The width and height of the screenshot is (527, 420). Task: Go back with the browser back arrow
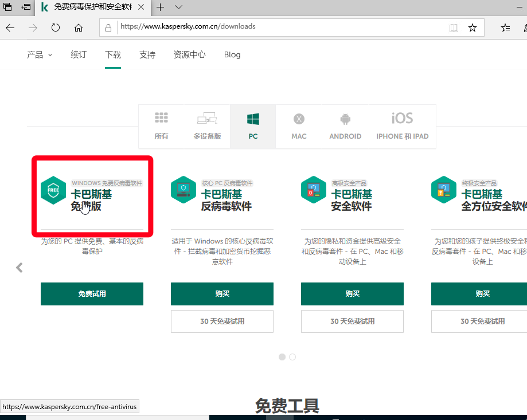(10, 28)
